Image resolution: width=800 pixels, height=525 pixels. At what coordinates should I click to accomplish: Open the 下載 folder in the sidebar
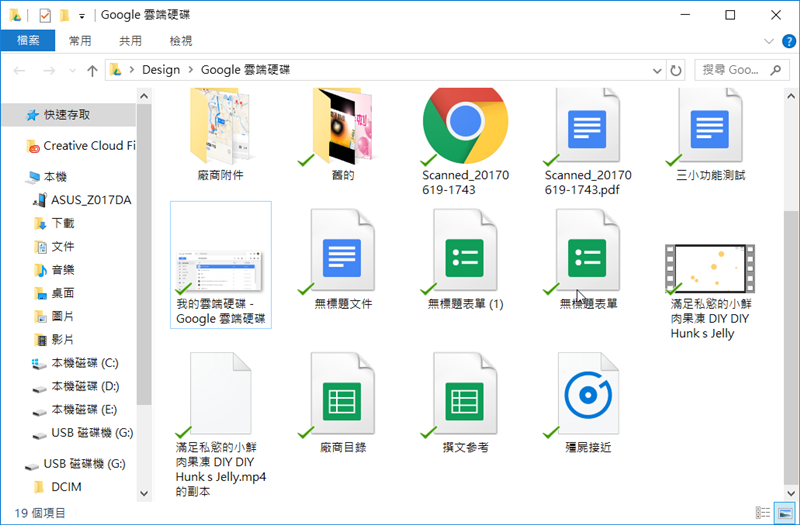point(55,223)
